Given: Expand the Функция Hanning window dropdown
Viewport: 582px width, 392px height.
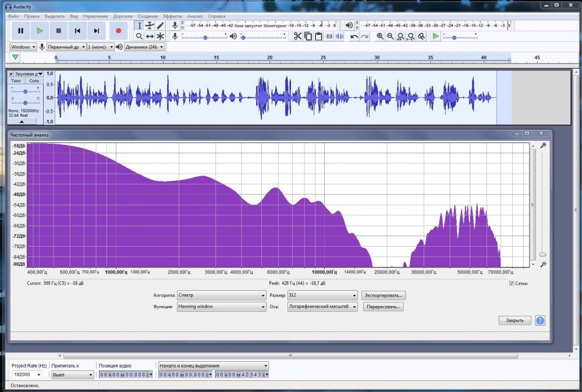Looking at the screenshot, I should [221, 307].
